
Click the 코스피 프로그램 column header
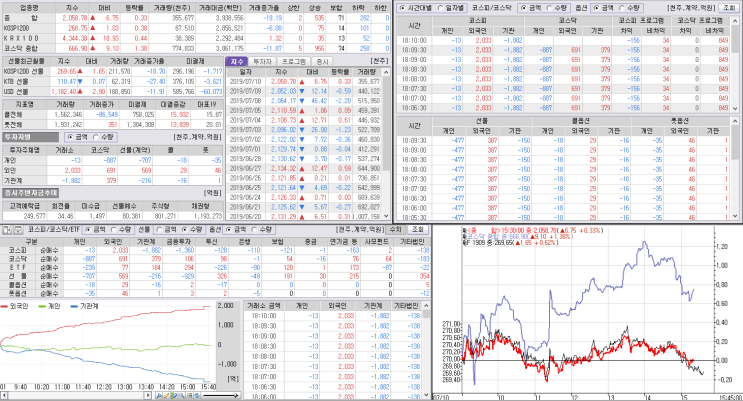641,20
